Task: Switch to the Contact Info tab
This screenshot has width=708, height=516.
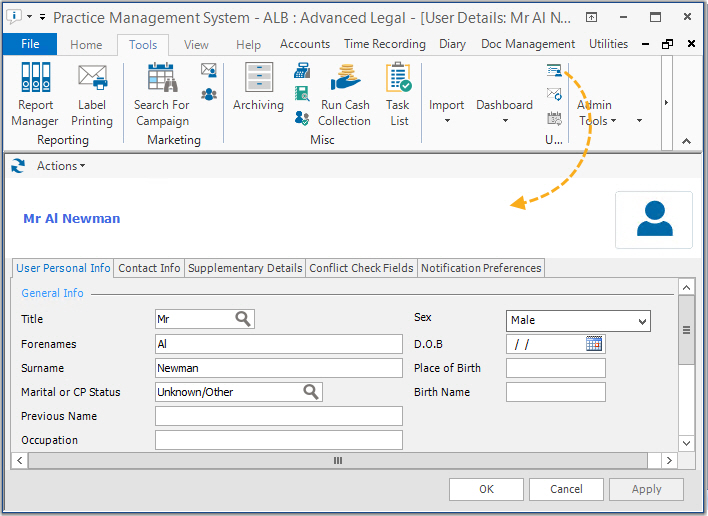Action: [x=149, y=268]
